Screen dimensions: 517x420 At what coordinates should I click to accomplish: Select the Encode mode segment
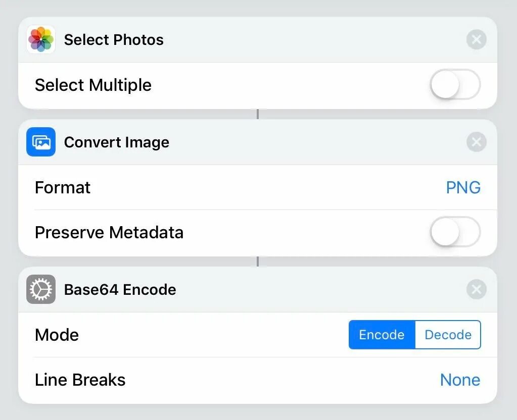pyautogui.click(x=382, y=335)
